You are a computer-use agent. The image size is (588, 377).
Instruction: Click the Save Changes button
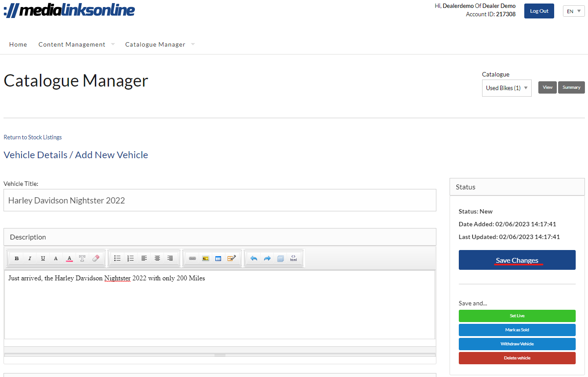(x=517, y=260)
